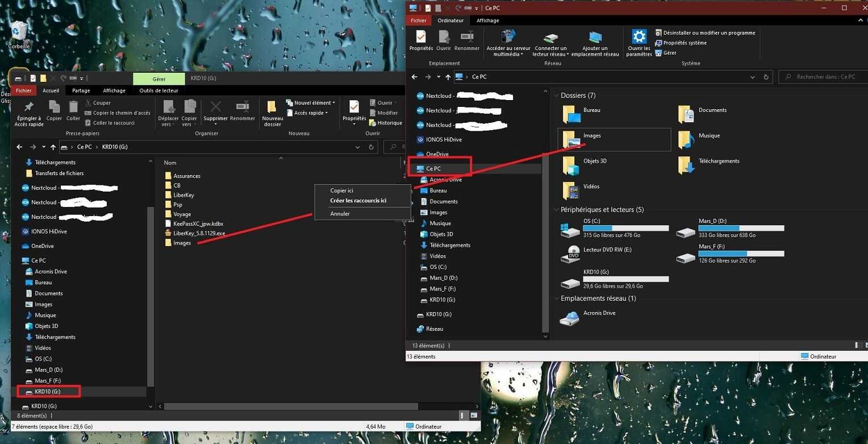Open the Nouvel élément dropdown

coord(310,103)
